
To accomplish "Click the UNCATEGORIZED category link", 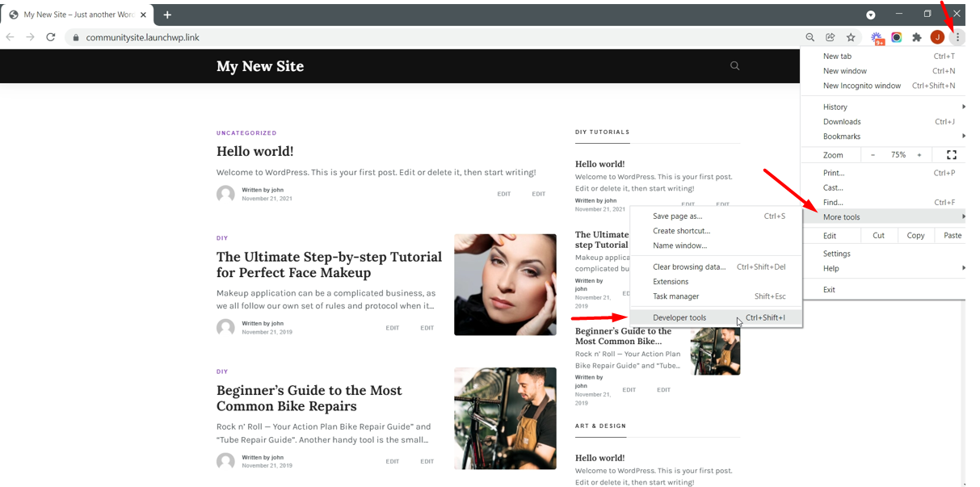I will 246,133.
